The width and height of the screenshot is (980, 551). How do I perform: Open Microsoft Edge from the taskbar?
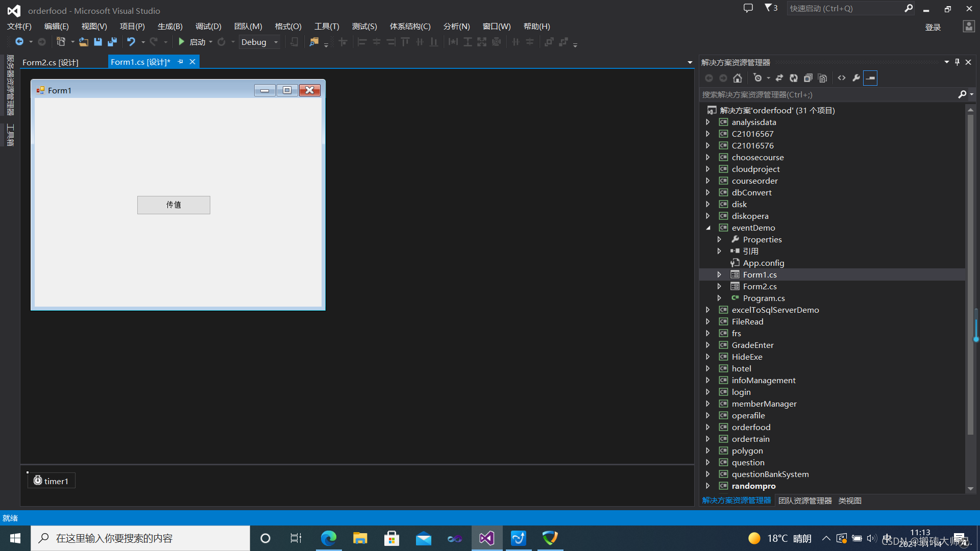coord(329,538)
